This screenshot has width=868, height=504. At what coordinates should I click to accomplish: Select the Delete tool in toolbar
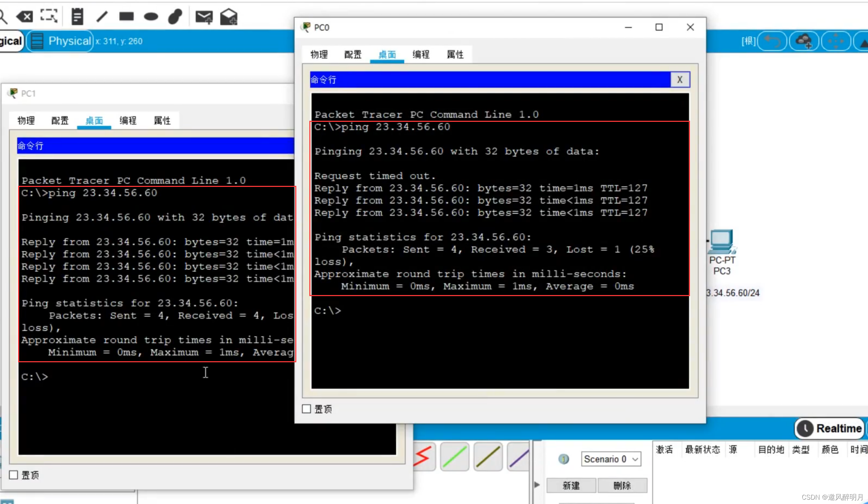(x=25, y=16)
